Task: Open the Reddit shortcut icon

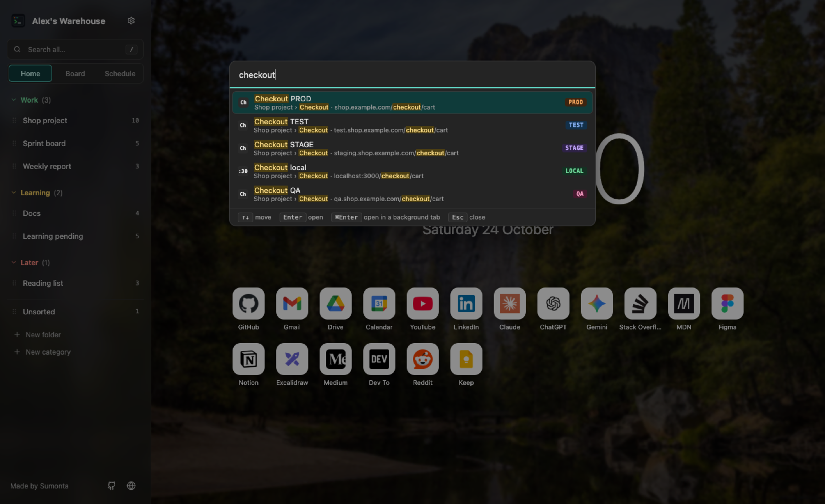Action: point(423,359)
